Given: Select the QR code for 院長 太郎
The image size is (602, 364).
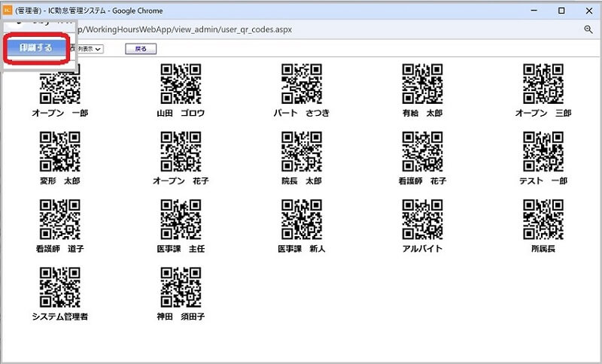Looking at the screenshot, I should [302, 151].
